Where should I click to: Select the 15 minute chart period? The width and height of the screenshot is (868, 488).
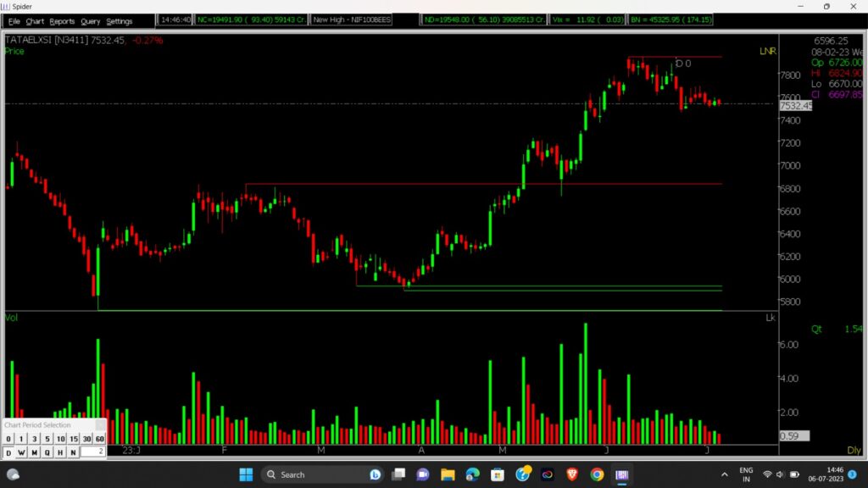(x=74, y=439)
